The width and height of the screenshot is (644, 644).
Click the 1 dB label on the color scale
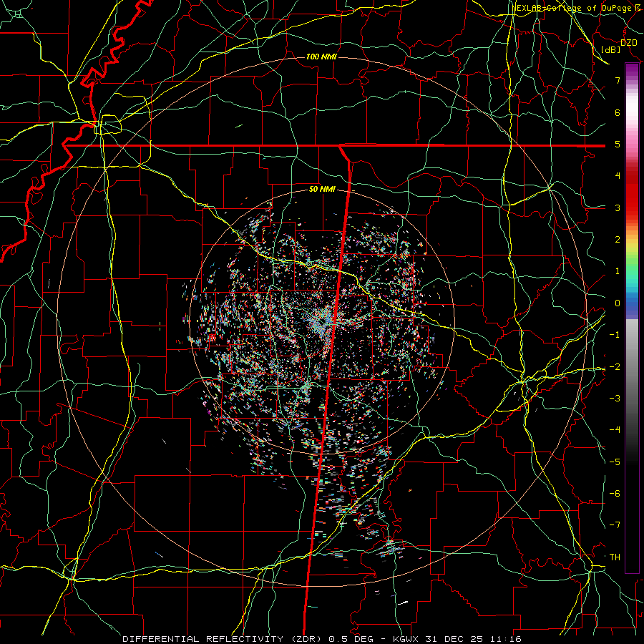tap(618, 271)
